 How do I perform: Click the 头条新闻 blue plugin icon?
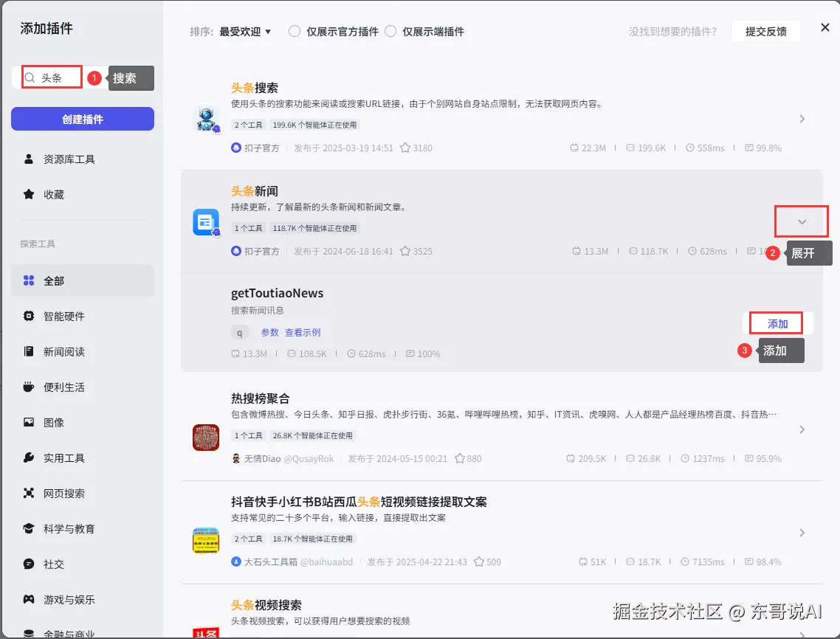click(206, 222)
